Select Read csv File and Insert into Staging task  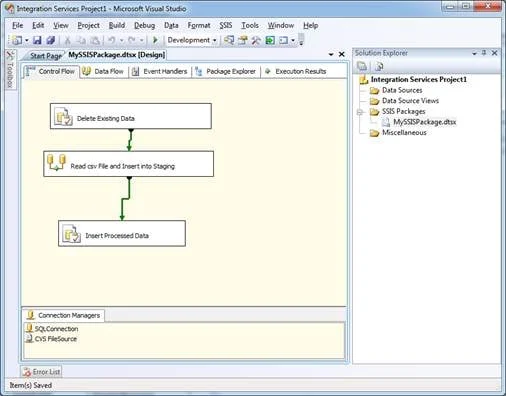tap(128, 164)
